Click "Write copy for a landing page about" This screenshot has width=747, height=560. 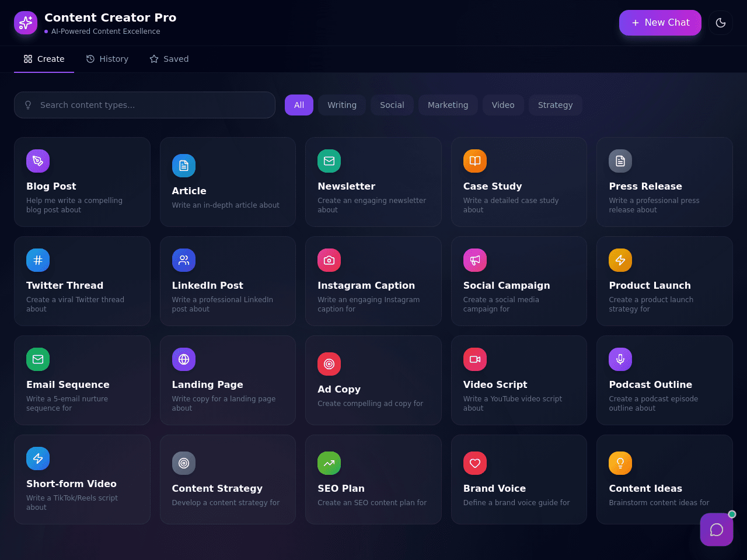coord(224,404)
